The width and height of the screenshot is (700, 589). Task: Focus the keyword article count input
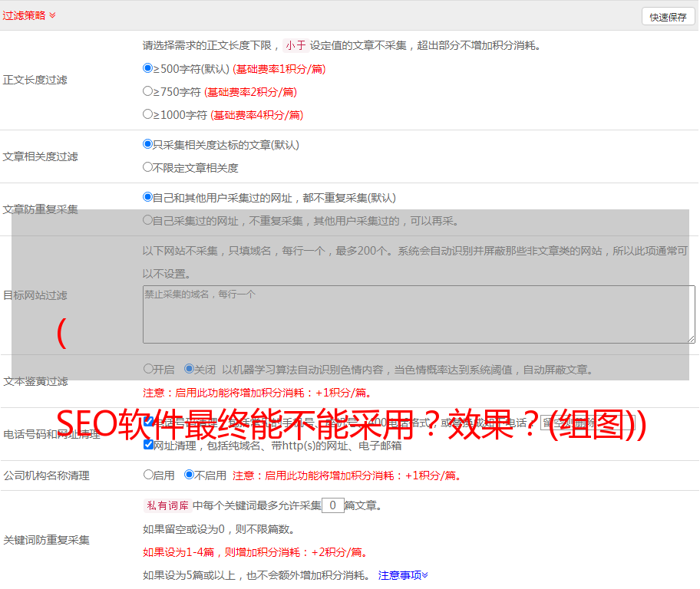pyautogui.click(x=332, y=505)
